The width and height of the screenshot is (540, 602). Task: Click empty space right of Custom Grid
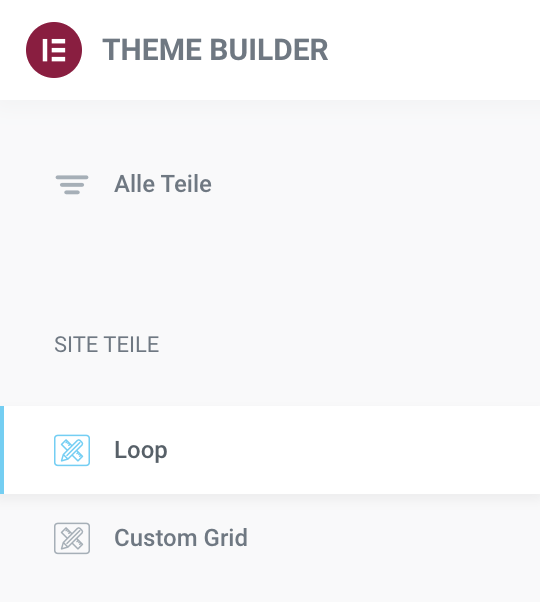click(384, 538)
